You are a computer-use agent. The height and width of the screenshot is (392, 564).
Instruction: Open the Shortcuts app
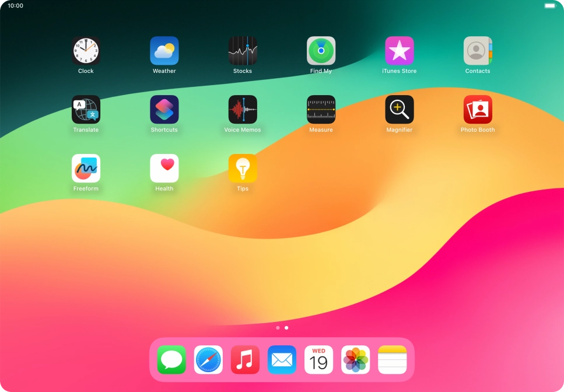click(x=164, y=110)
